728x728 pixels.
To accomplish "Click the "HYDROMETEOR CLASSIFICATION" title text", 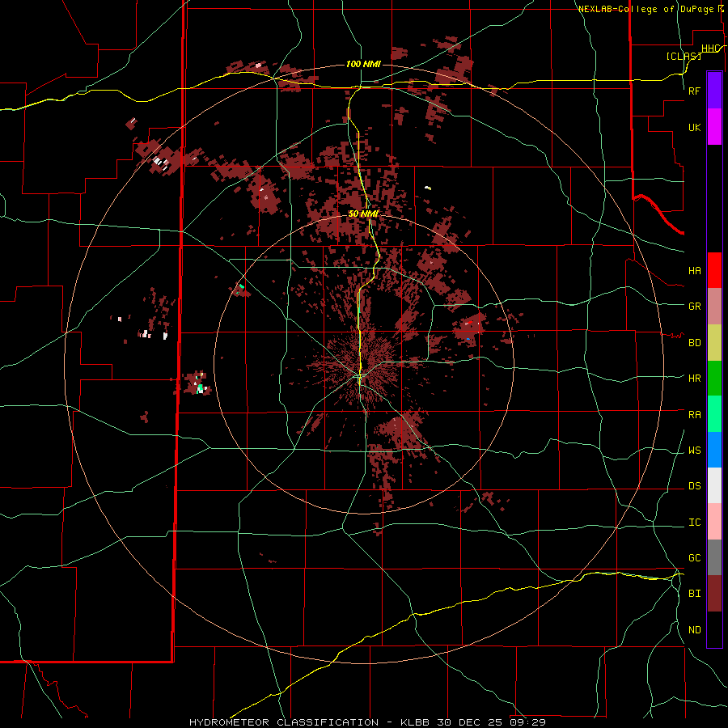I will tap(285, 722).
